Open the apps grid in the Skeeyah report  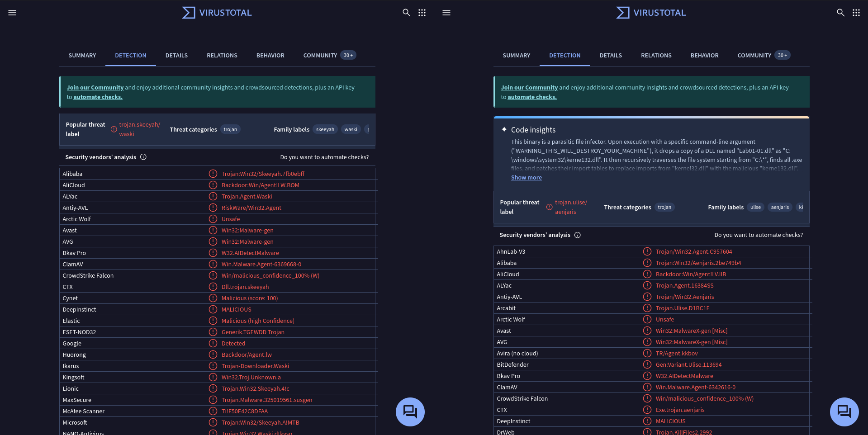tap(422, 13)
